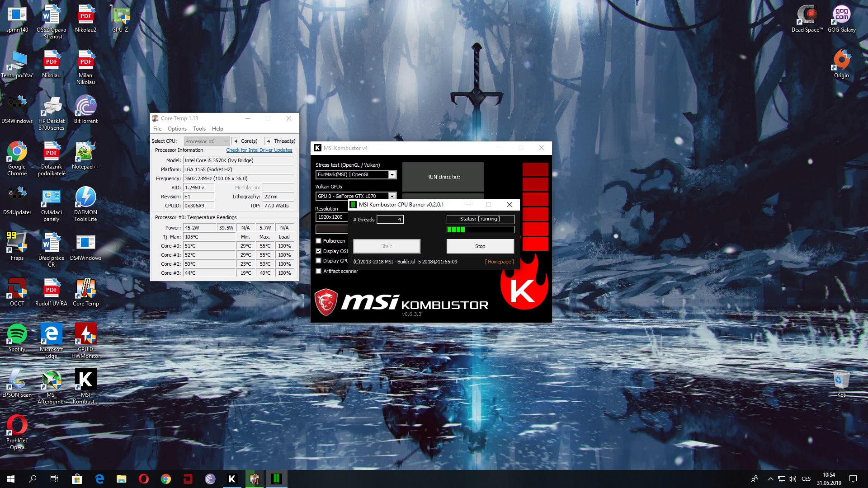
Task: Click the threads number field
Action: coord(390,220)
